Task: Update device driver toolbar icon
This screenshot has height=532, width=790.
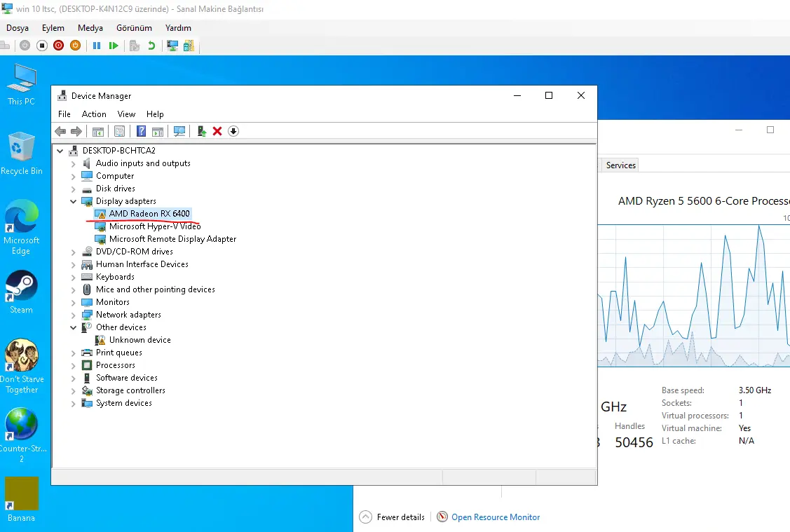Action: click(202, 132)
